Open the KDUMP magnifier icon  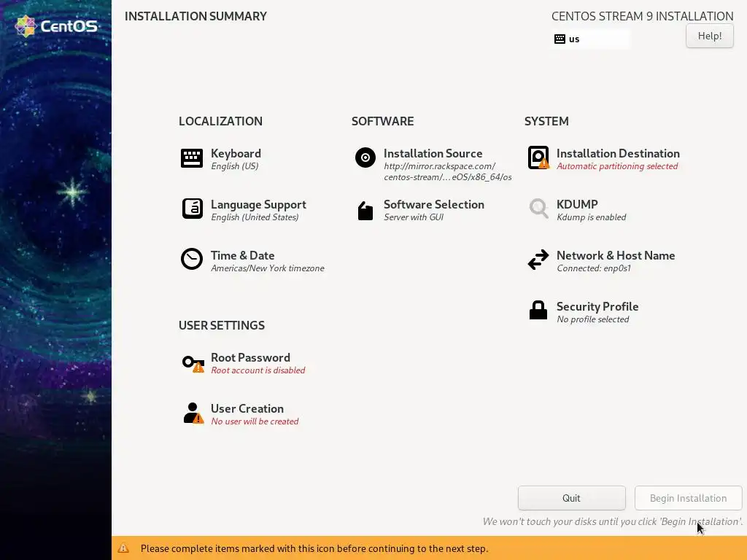(539, 209)
